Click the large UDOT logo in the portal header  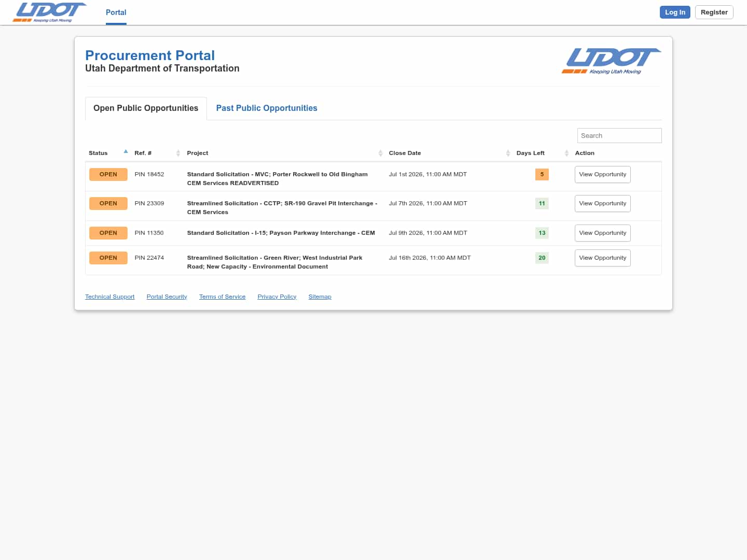(611, 61)
